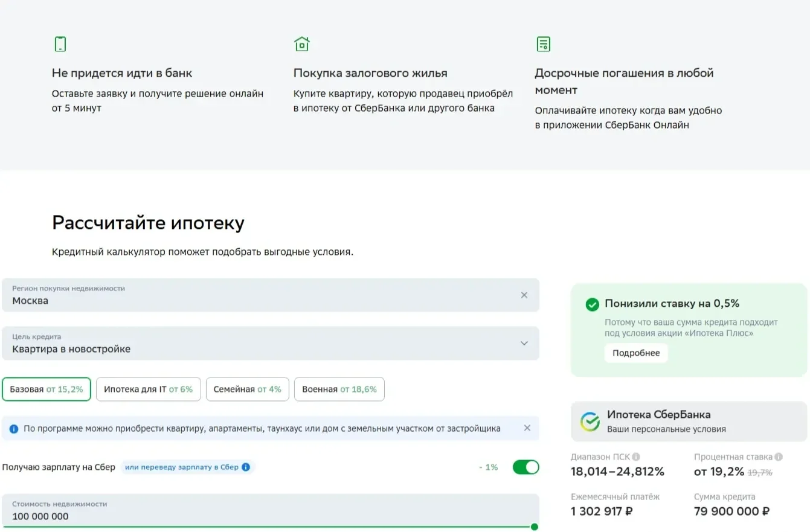The height and width of the screenshot is (532, 810).
Task: Dismiss the blue program info notice
Action: 527,428
